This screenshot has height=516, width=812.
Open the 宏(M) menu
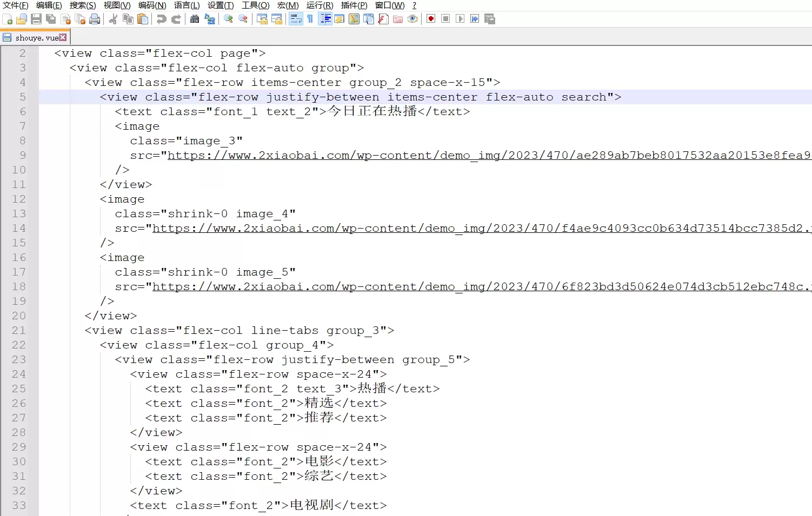[x=288, y=5]
